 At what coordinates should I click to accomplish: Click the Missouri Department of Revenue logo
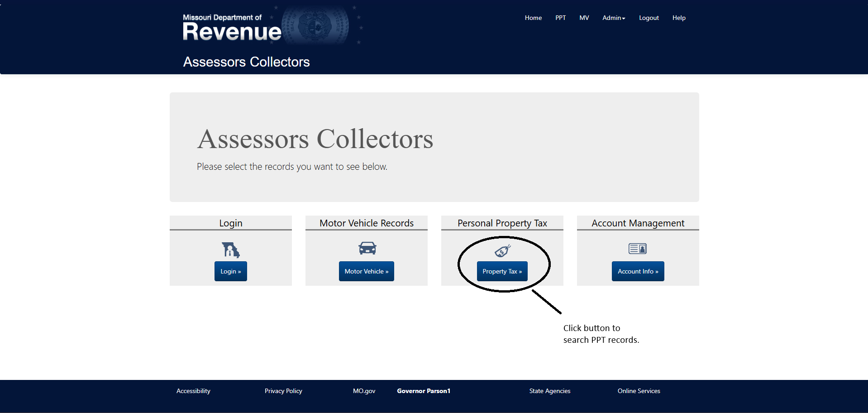point(232,28)
